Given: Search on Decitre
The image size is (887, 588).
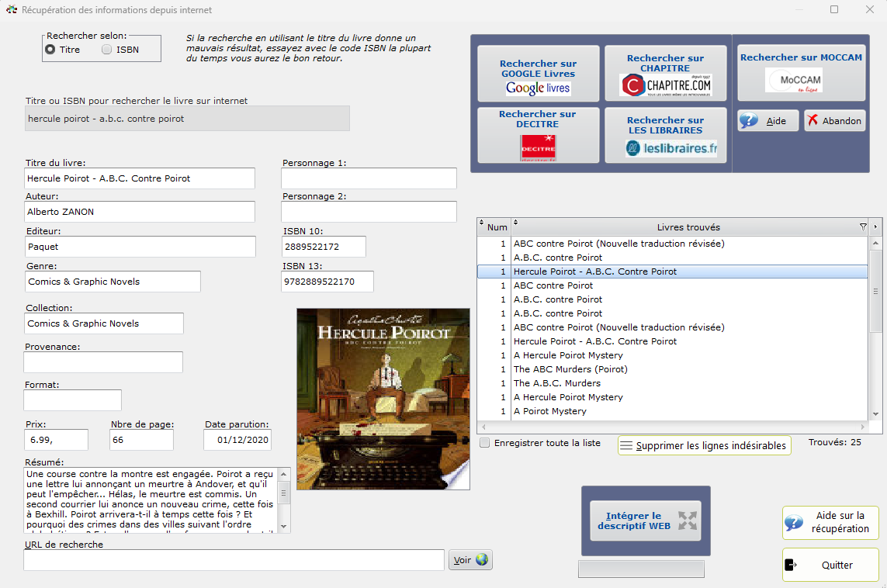Looking at the screenshot, I should [x=538, y=135].
